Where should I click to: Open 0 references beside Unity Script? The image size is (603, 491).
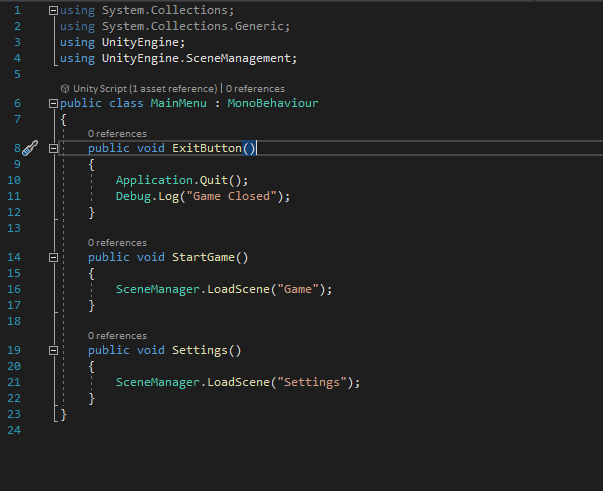coord(255,89)
